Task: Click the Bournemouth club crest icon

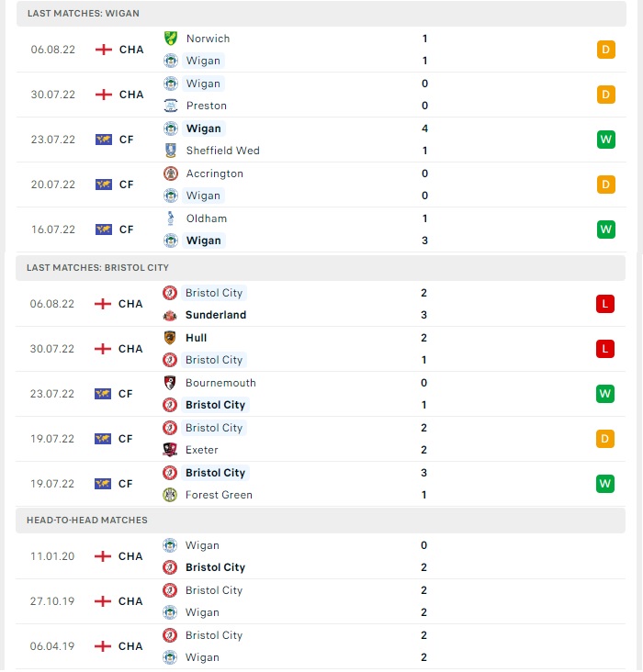Action: pos(170,383)
